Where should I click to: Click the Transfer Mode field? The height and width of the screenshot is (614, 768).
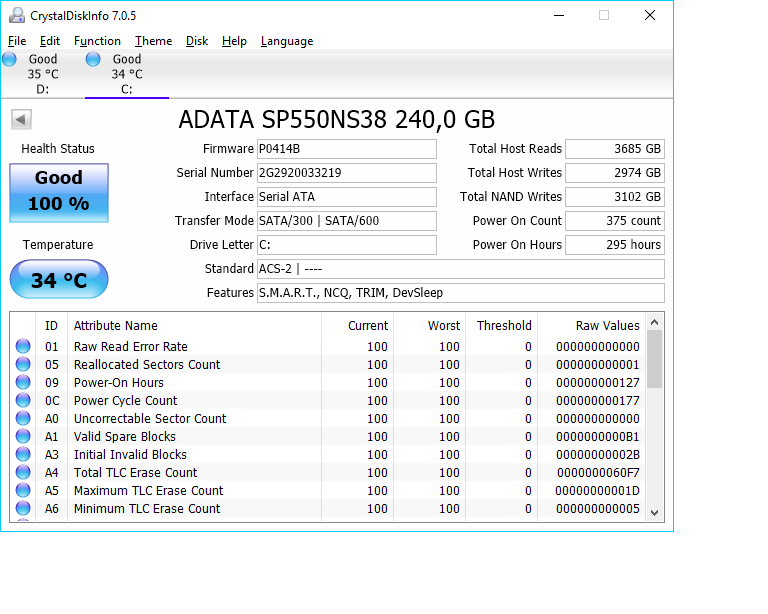point(347,221)
